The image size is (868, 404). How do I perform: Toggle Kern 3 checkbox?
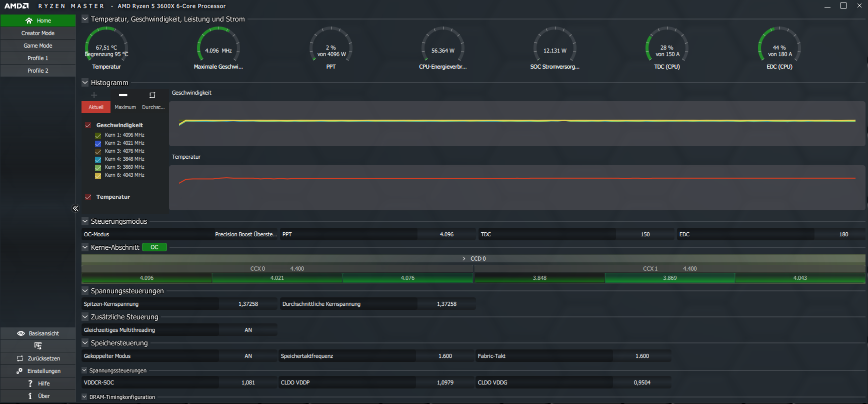98,151
